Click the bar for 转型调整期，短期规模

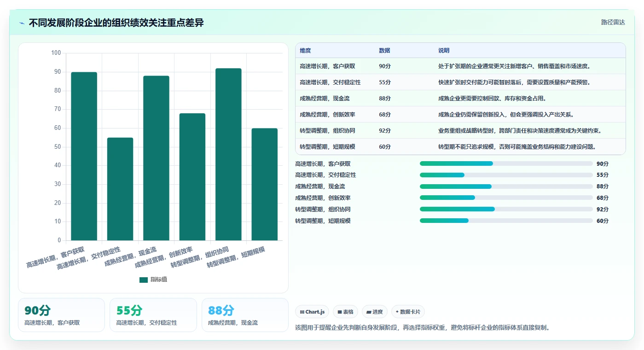click(x=265, y=184)
